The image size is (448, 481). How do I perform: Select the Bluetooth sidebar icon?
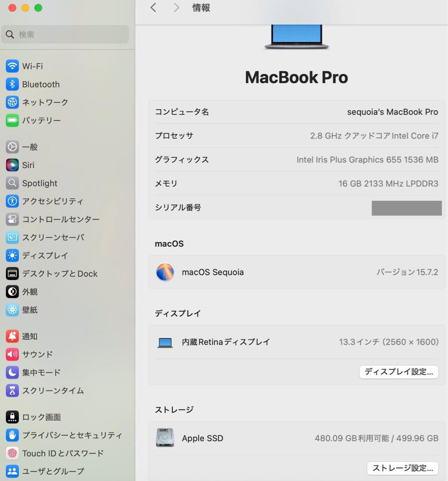12,84
